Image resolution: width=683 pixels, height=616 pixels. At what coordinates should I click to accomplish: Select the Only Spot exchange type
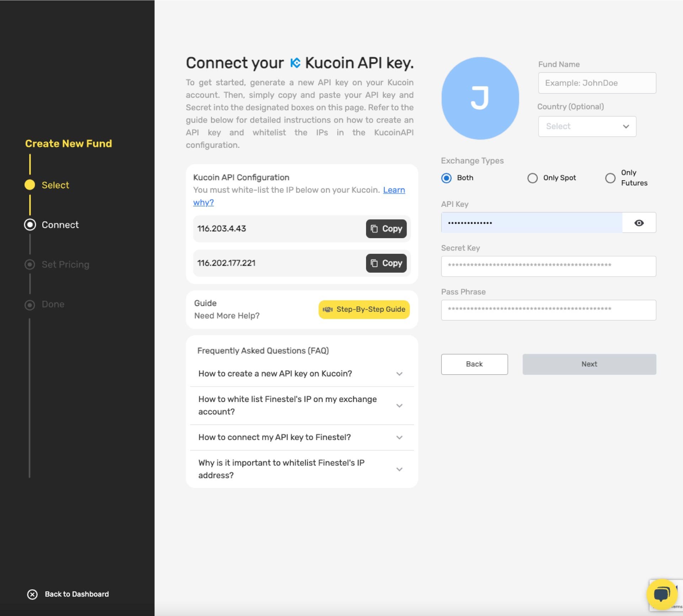[532, 177]
